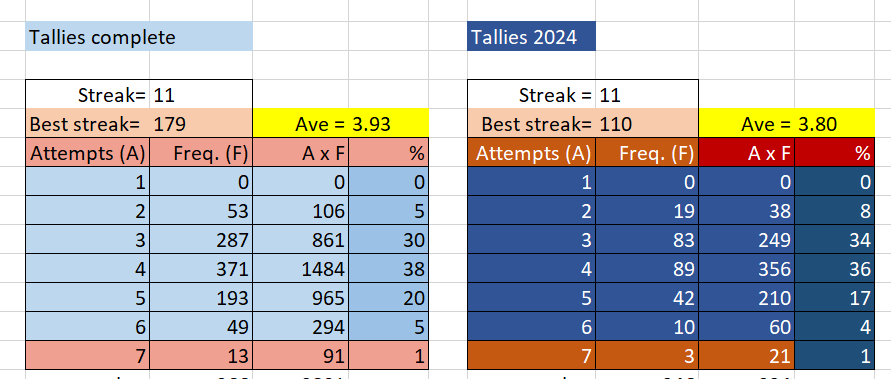Select the frequency cell with value 371
The height and width of the screenshot is (379, 891).
201,268
